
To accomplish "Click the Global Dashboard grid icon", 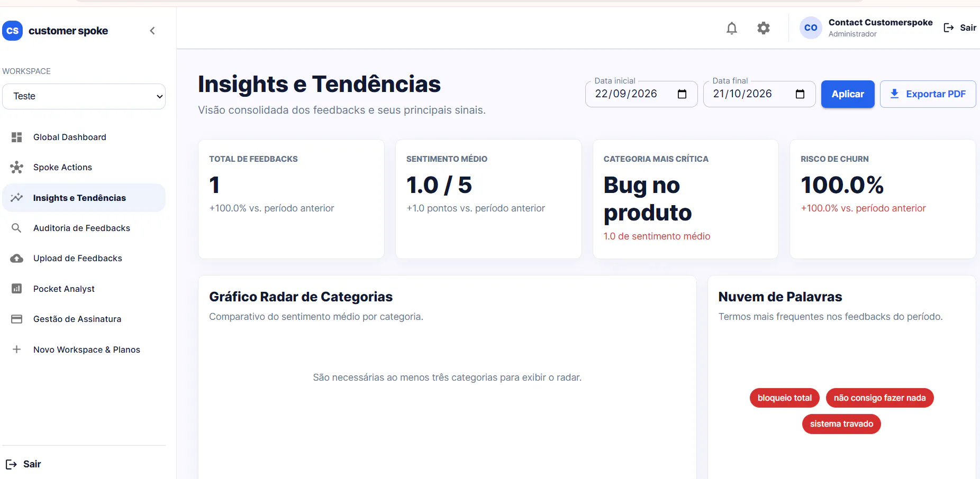I will click(x=17, y=137).
